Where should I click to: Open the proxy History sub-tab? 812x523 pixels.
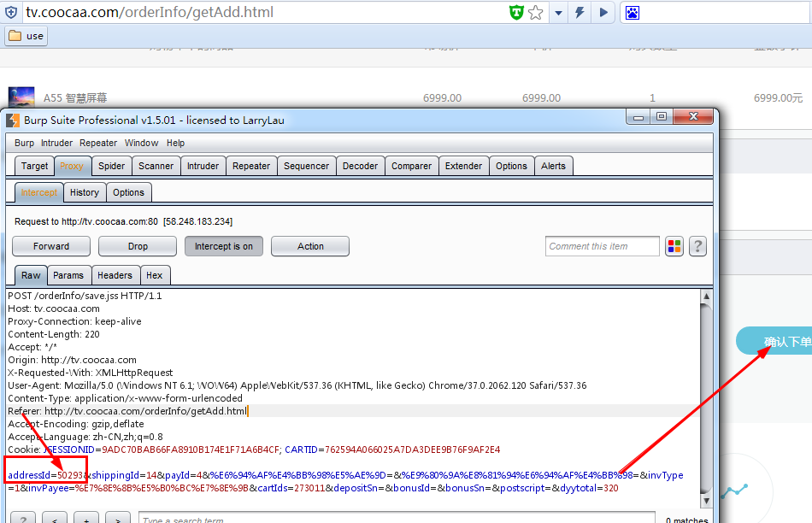click(85, 192)
